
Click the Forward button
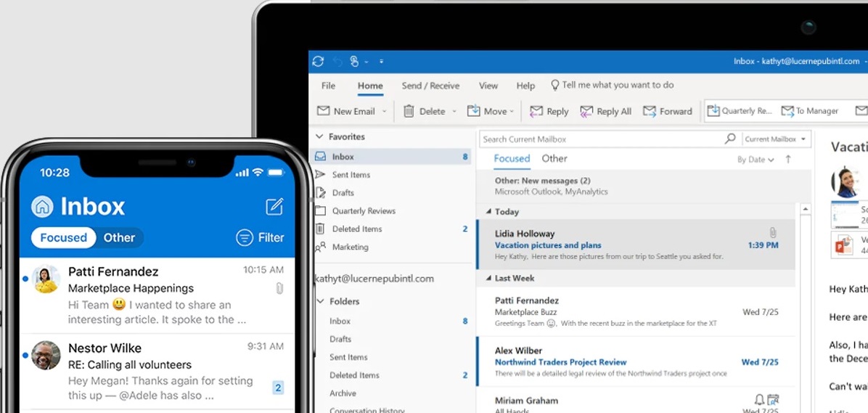(x=668, y=111)
